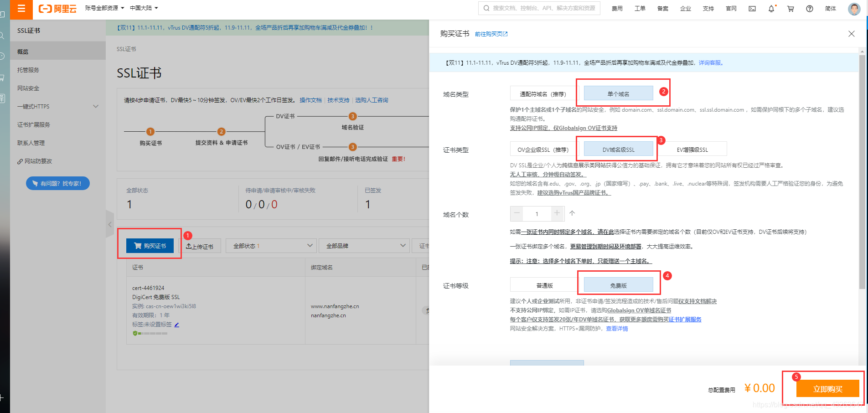Click the 建议选购vTrus国产品牌证书 link
The width and height of the screenshot is (868, 413).
[x=573, y=193]
